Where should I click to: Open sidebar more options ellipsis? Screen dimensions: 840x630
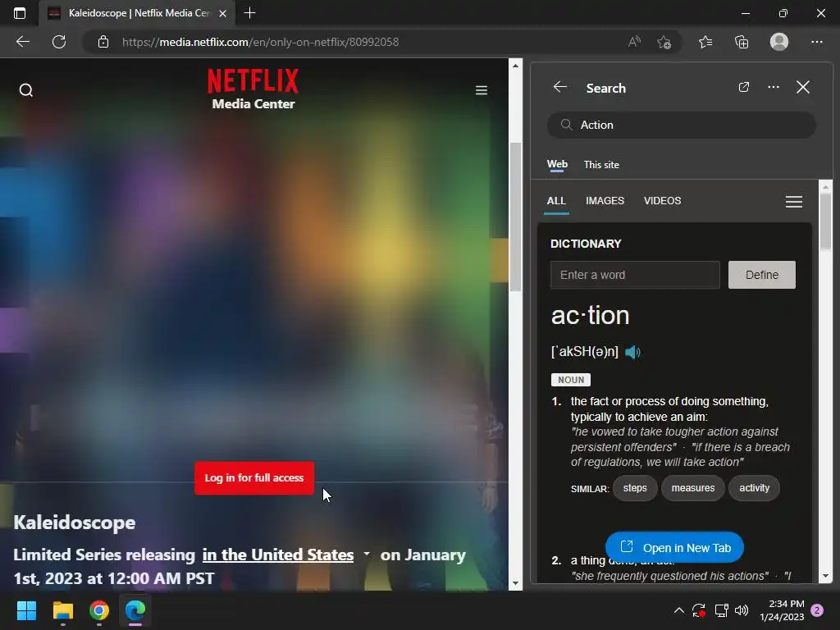tap(773, 87)
